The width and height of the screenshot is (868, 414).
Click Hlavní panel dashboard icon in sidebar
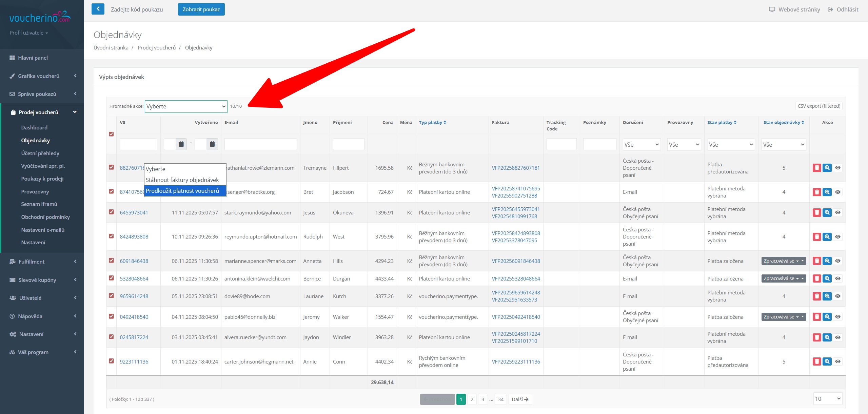click(12, 58)
